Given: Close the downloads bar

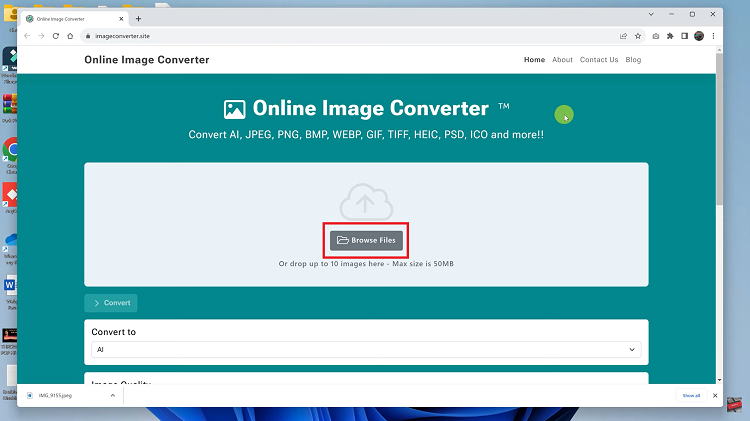Looking at the screenshot, I should pyautogui.click(x=715, y=396).
